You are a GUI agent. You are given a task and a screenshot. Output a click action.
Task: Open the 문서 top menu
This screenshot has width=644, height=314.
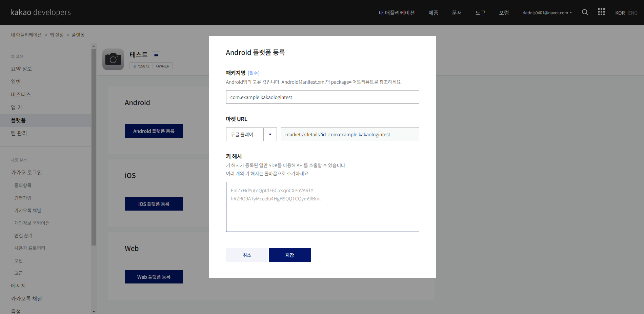point(457,13)
